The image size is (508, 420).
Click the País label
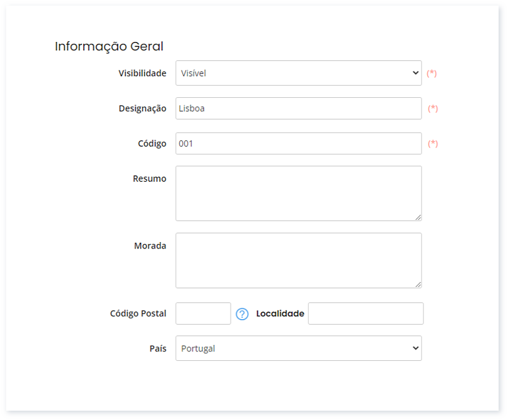pos(157,348)
